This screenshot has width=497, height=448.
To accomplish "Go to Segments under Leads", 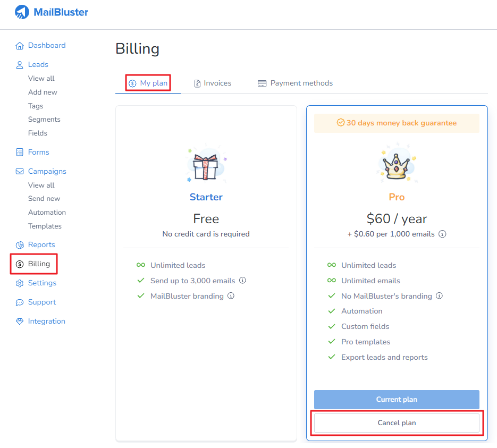I will (x=44, y=120).
